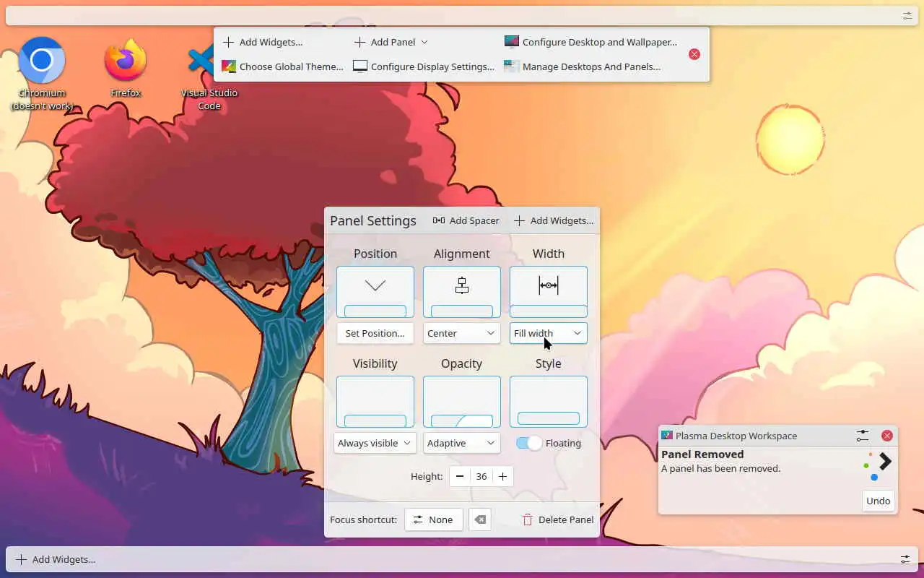Click the Panel Removed notification title
Viewport: 924px width, 578px height.
pyautogui.click(x=702, y=454)
